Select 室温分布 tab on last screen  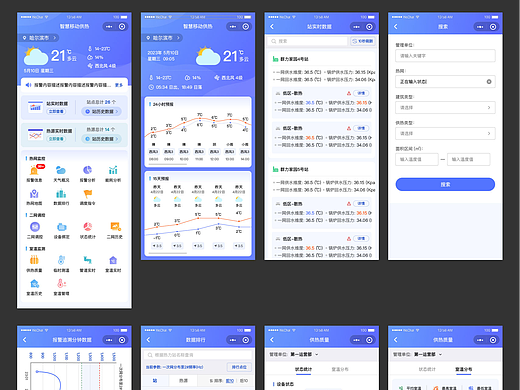(x=463, y=369)
